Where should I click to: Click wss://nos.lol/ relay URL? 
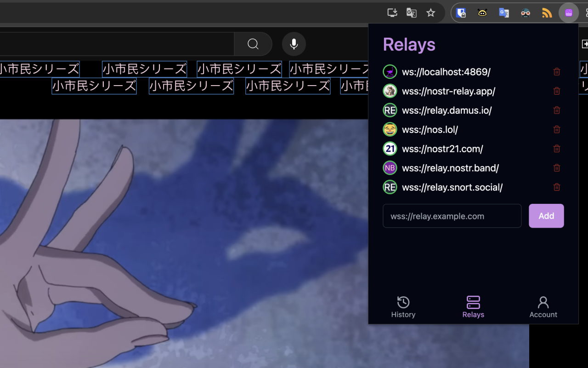430,130
